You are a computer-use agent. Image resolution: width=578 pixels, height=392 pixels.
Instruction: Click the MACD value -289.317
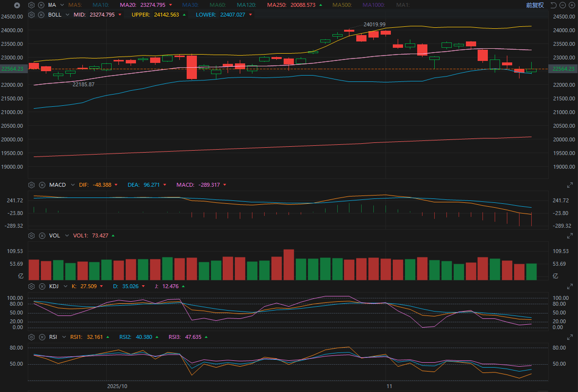209,185
